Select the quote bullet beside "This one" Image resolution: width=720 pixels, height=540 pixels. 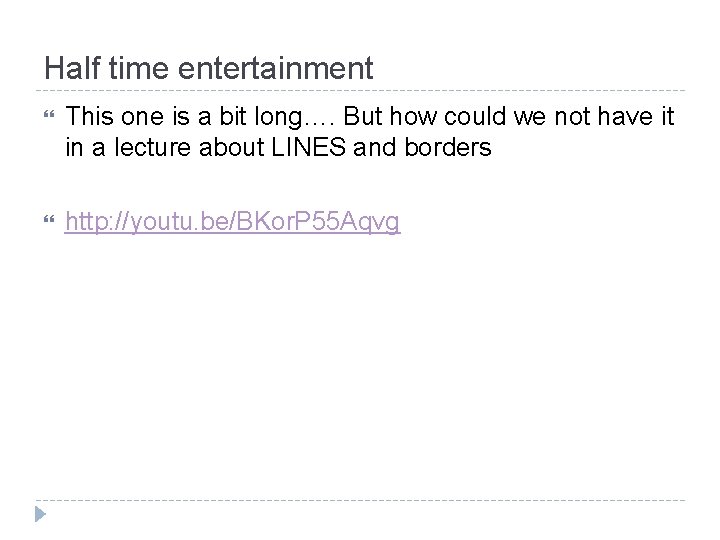point(49,114)
